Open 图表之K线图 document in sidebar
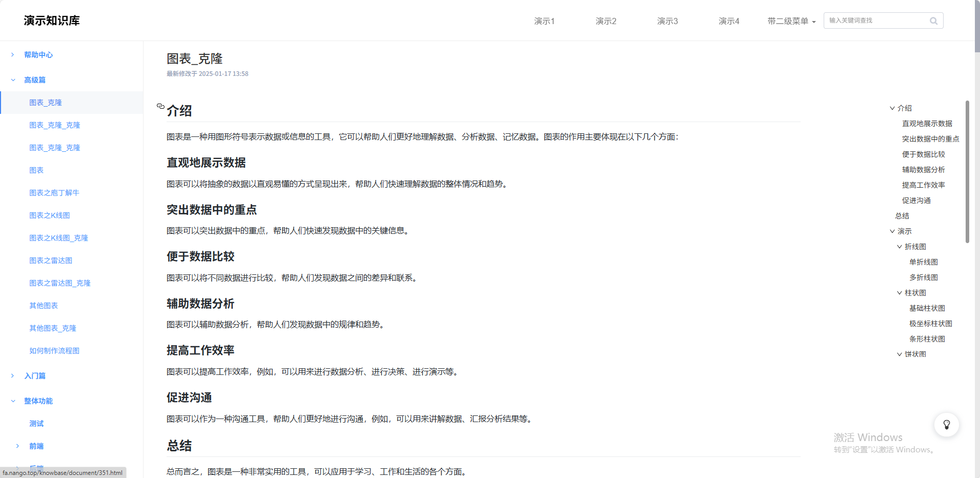Viewport: 980px width, 478px height. pos(49,215)
